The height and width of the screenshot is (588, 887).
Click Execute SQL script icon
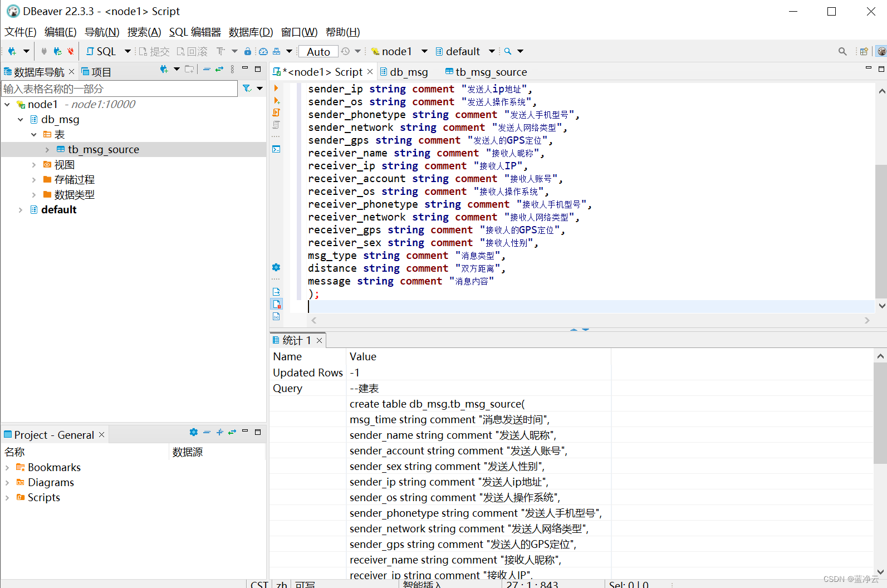click(276, 112)
